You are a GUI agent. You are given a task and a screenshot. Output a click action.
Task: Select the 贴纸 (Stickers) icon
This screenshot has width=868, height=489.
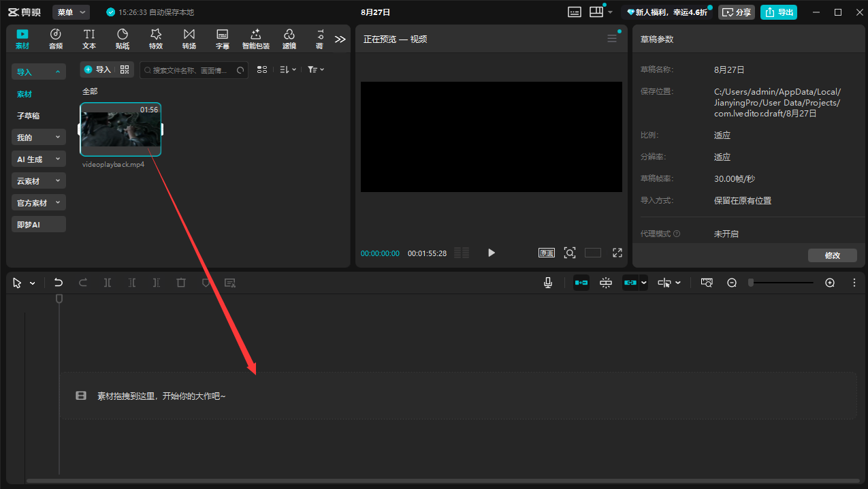click(x=123, y=39)
